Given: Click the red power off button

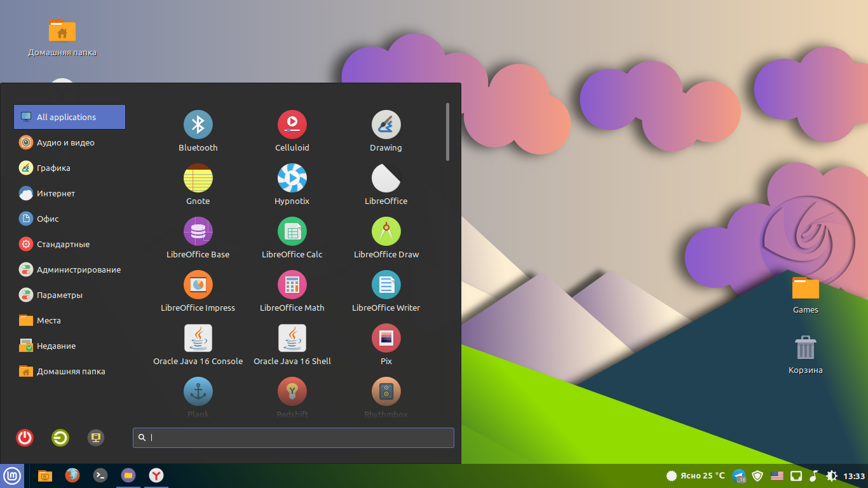Looking at the screenshot, I should click(x=25, y=437).
